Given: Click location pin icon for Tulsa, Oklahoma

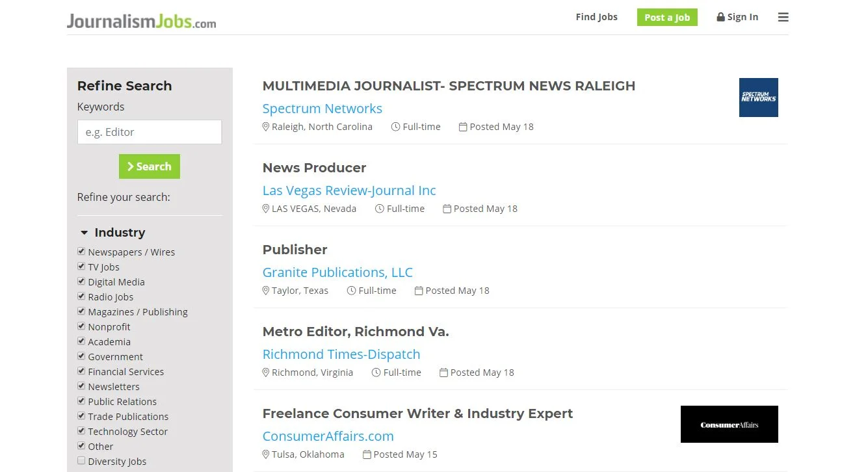Looking at the screenshot, I should [265, 454].
